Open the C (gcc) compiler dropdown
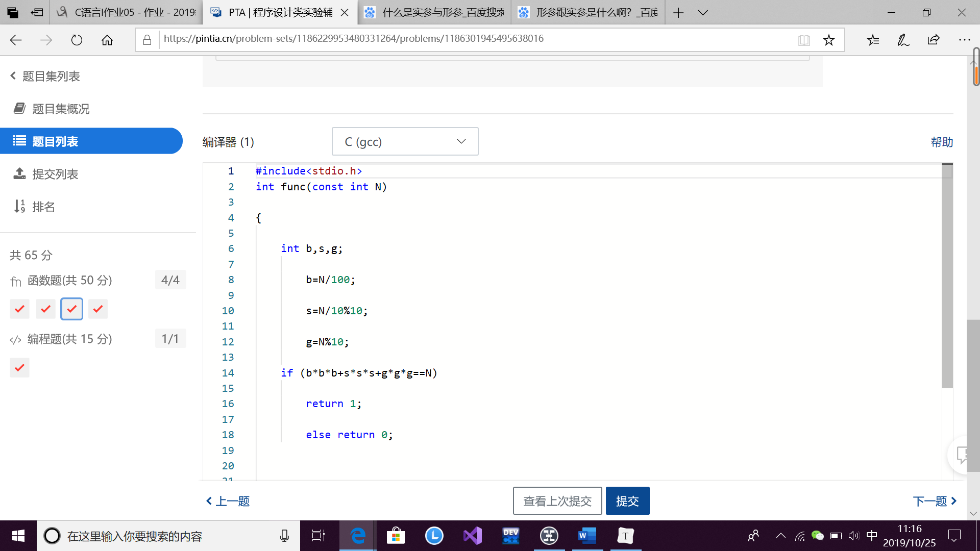The width and height of the screenshot is (980, 551). point(405,141)
